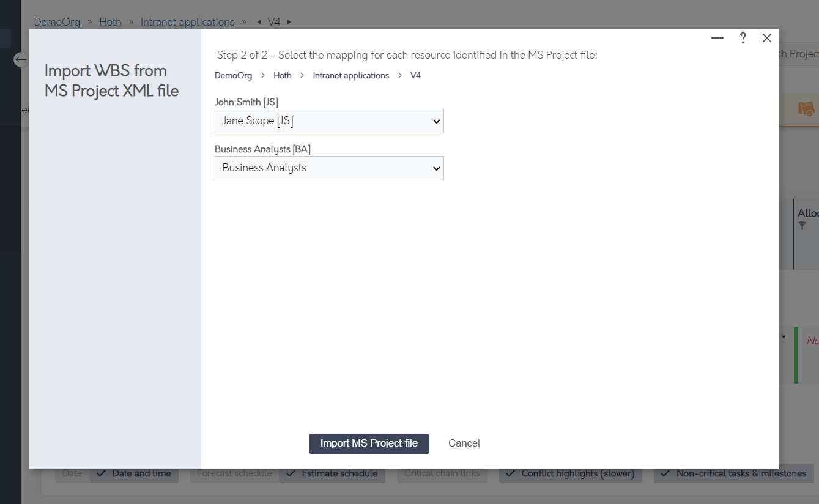Cancel the MS Project import
819x504 pixels.
[464, 443]
